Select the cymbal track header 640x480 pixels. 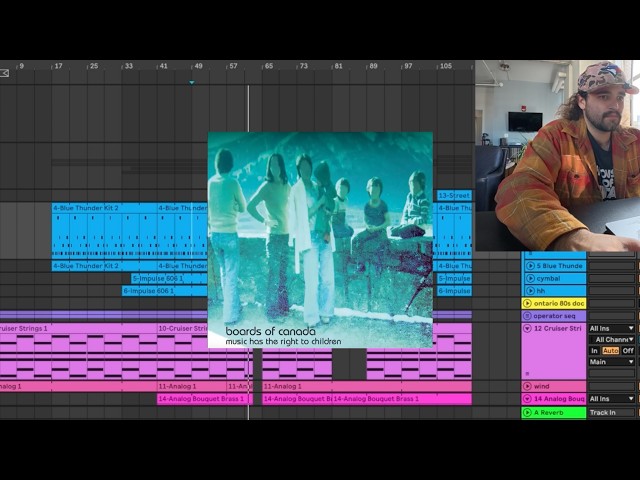[554, 278]
